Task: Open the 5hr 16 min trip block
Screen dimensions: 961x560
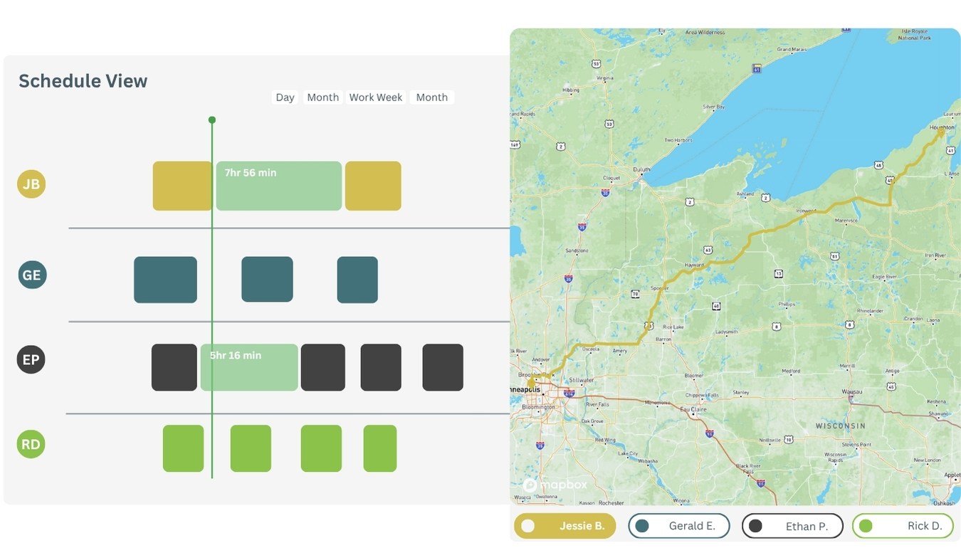Action: [x=249, y=367]
